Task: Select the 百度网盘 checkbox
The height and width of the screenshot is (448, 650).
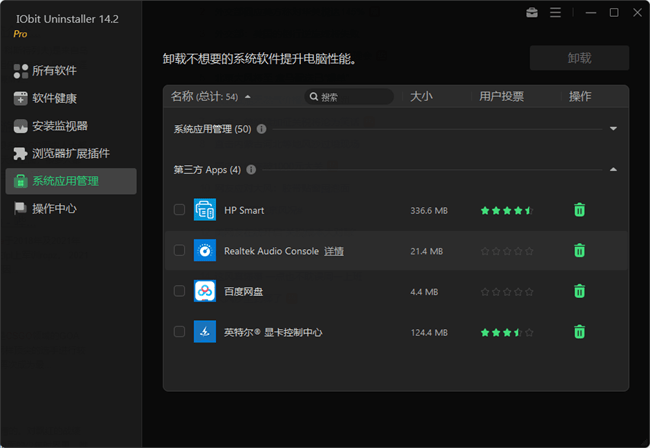Action: coord(179,291)
